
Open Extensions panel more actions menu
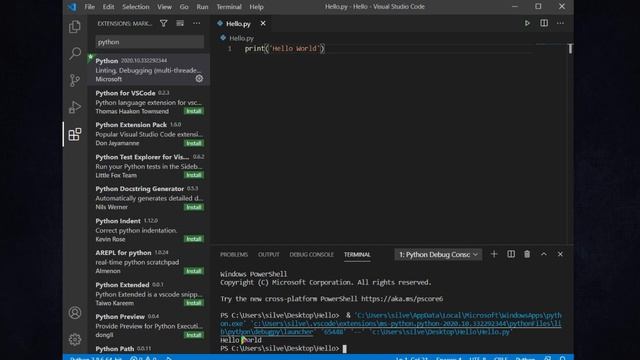[x=197, y=23]
